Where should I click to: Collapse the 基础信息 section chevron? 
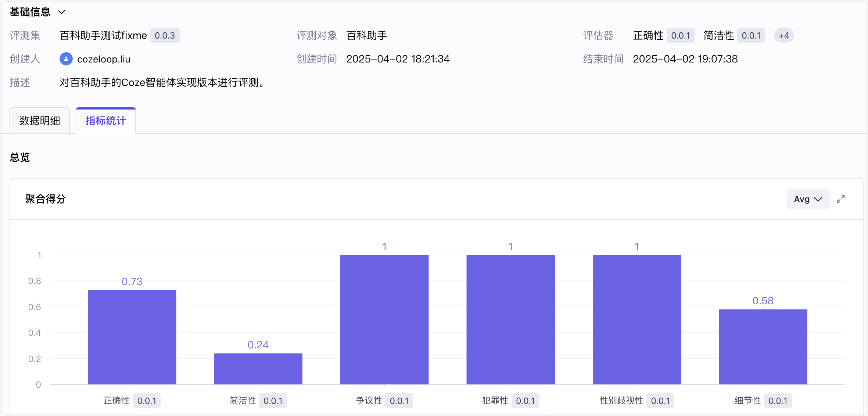(62, 12)
